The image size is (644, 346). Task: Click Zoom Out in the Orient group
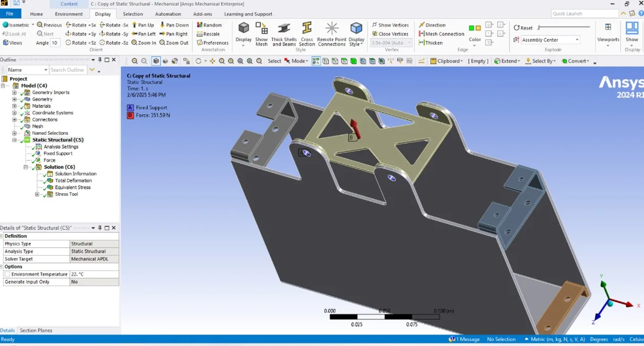pos(174,43)
